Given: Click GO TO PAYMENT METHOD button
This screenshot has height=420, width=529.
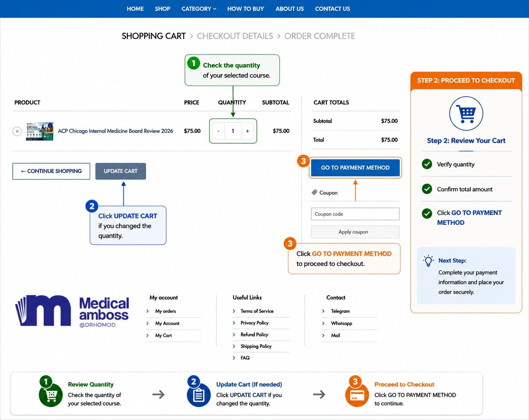Looking at the screenshot, I should [x=355, y=168].
